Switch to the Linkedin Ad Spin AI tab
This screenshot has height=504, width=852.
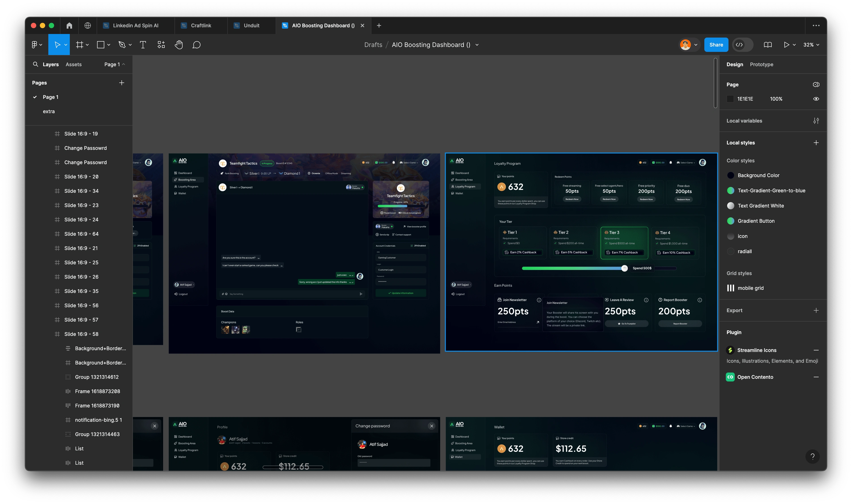point(135,25)
